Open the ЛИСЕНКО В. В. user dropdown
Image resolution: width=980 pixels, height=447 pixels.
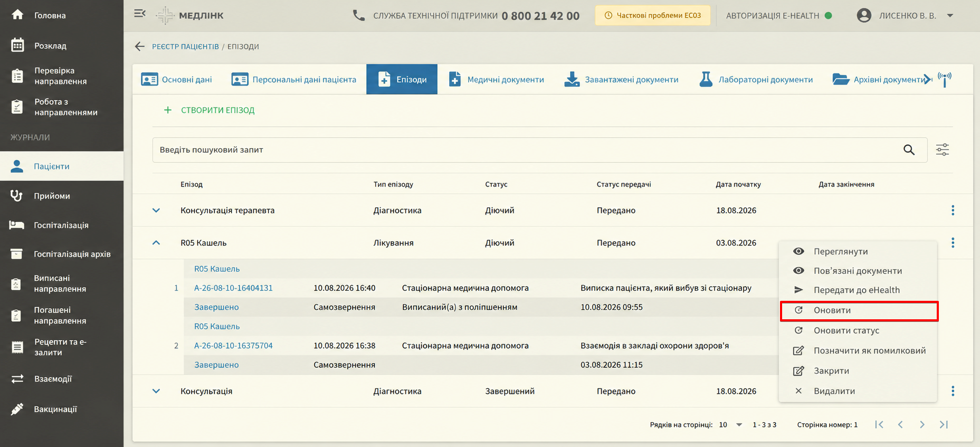(x=950, y=15)
